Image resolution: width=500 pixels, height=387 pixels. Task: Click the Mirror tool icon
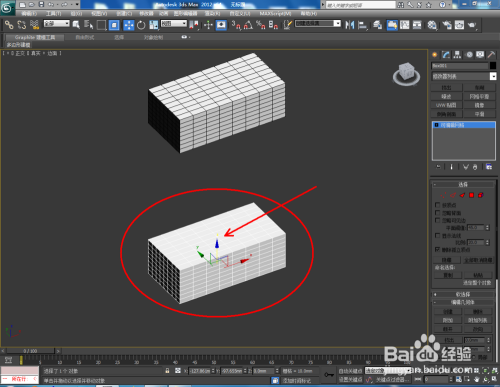[x=350, y=25]
